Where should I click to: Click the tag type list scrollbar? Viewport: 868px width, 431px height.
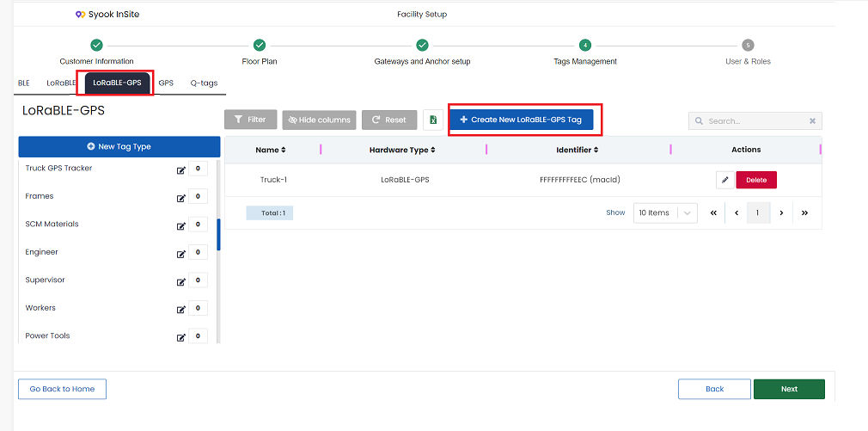(218, 235)
